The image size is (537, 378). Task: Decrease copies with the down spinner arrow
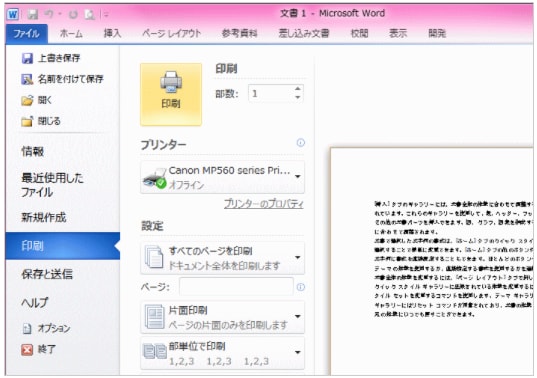pyautogui.click(x=298, y=98)
